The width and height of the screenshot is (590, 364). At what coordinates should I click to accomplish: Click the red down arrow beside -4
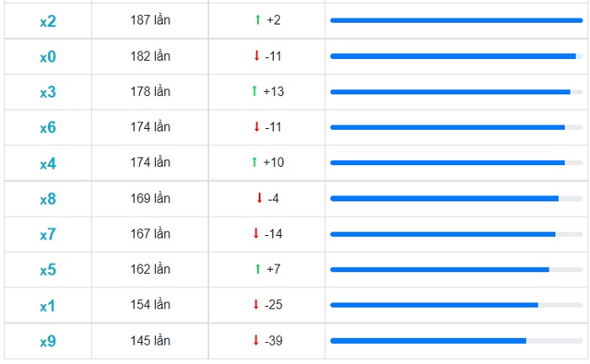(x=260, y=198)
